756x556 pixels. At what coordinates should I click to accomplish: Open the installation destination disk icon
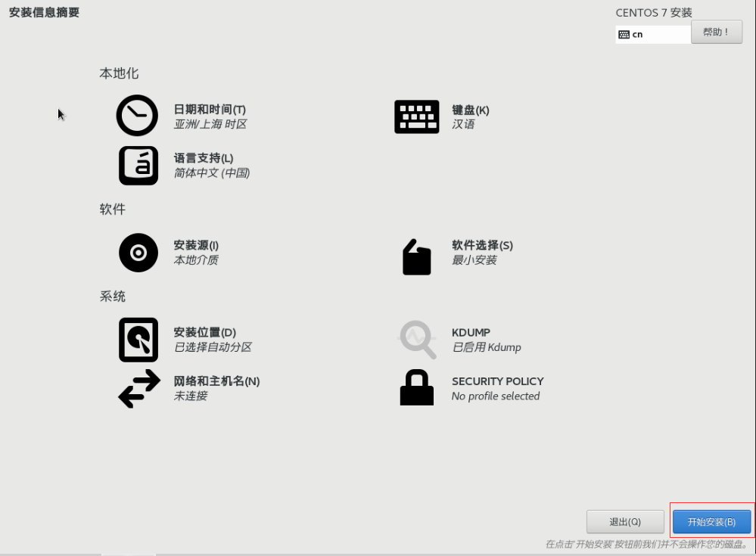click(x=138, y=340)
